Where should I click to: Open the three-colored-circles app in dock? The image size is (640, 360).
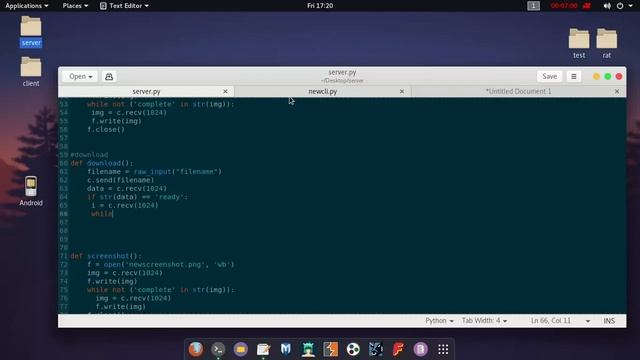tap(353, 349)
